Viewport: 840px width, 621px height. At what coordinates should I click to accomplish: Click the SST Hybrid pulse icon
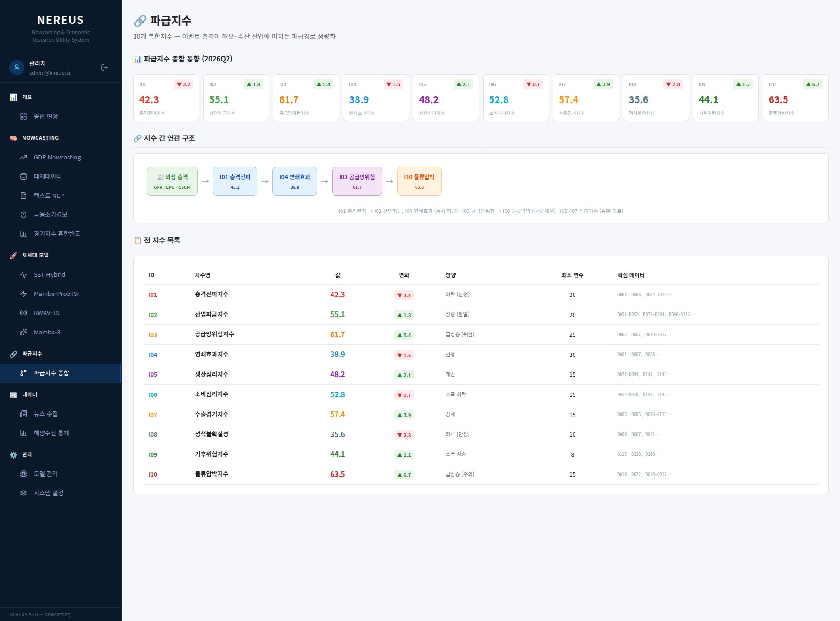click(23, 275)
